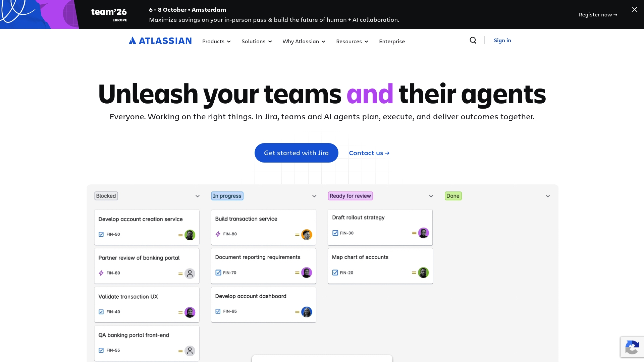Image resolution: width=644 pixels, height=362 pixels.
Task: Open Validate transaction UX card
Action: [147, 304]
